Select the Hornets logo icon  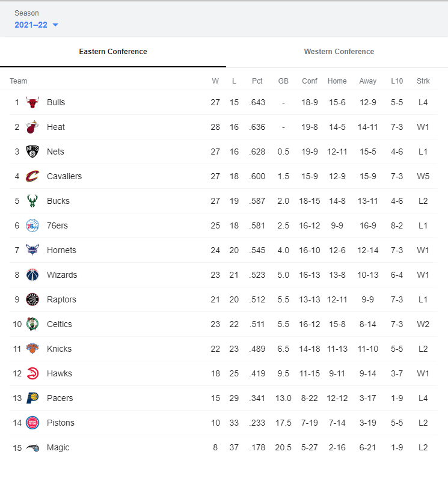point(32,250)
